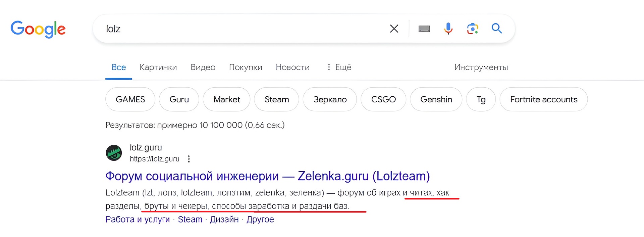644x237 pixels.
Task: Click the blue magnifier search icon
Action: (497, 29)
